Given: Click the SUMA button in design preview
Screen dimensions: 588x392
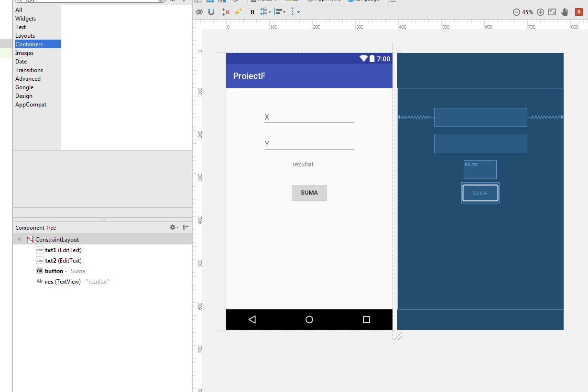Looking at the screenshot, I should (309, 193).
